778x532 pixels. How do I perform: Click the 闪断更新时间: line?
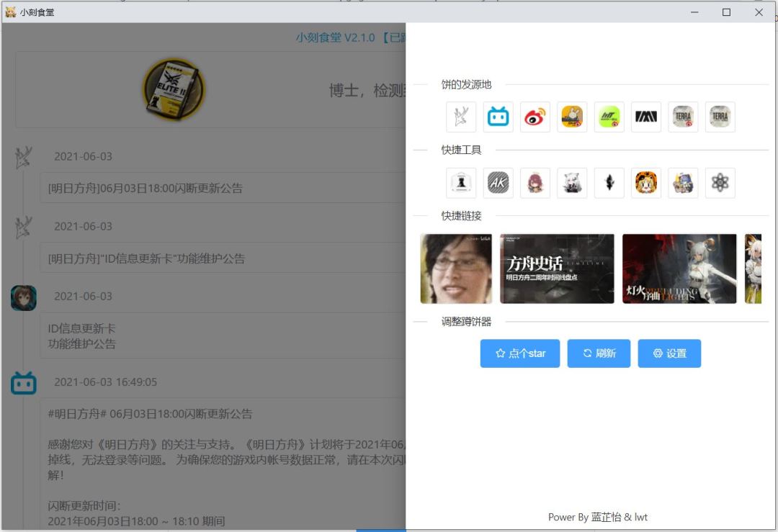click(84, 505)
